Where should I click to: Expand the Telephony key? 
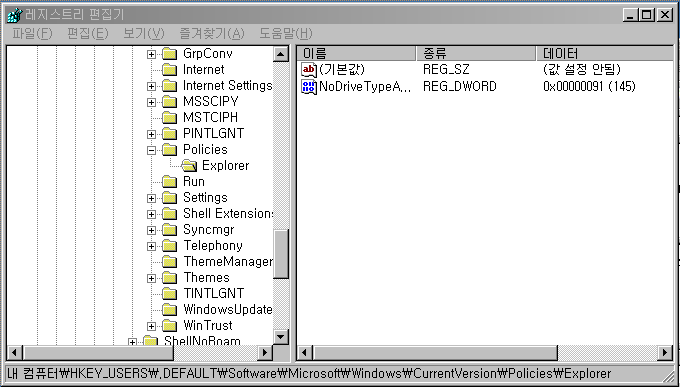[x=151, y=246]
